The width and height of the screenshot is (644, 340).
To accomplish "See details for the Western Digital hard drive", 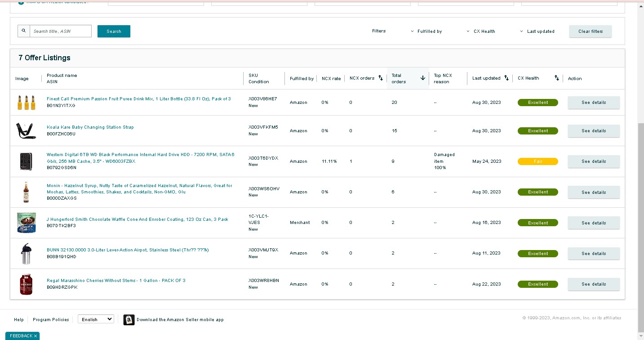I will click(x=594, y=161).
